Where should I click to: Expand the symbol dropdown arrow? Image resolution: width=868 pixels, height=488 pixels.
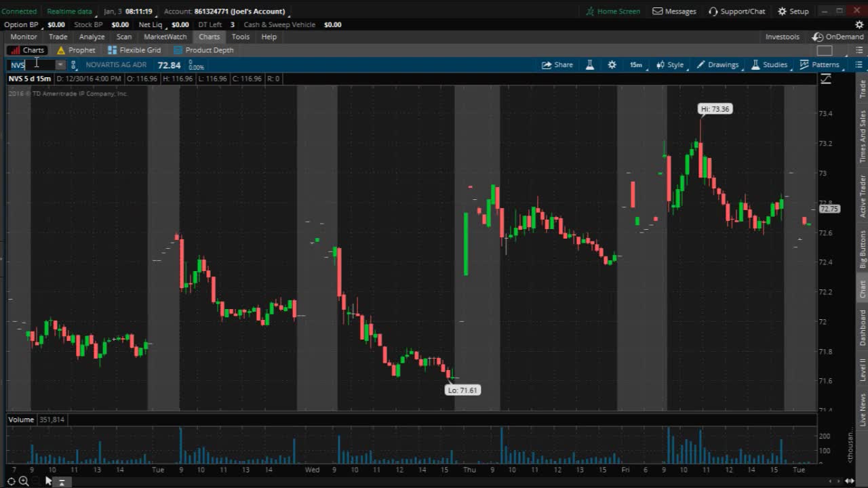[x=60, y=65]
